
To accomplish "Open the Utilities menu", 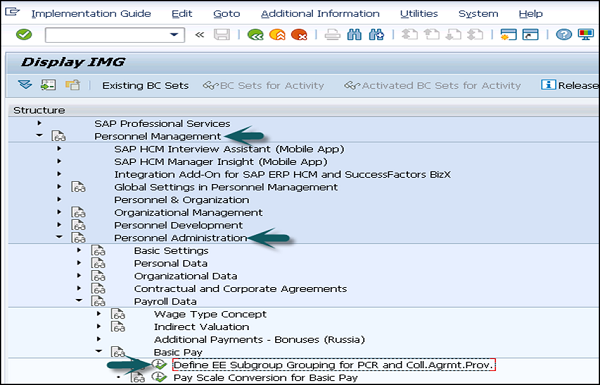I will (x=419, y=14).
